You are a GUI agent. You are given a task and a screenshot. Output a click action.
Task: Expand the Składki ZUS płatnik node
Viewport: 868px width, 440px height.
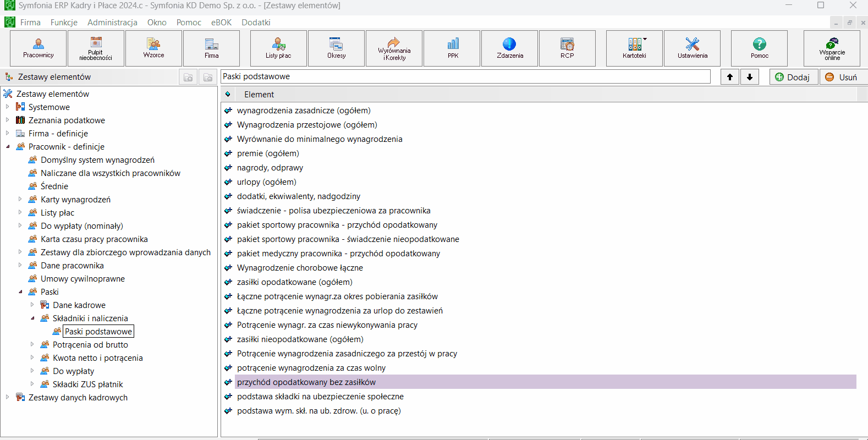click(32, 384)
